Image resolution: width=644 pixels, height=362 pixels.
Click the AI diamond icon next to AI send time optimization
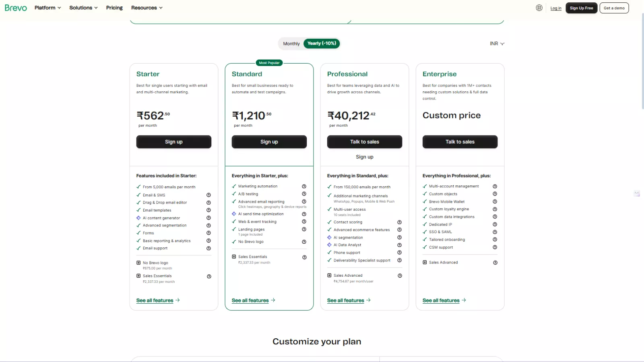pos(234,214)
